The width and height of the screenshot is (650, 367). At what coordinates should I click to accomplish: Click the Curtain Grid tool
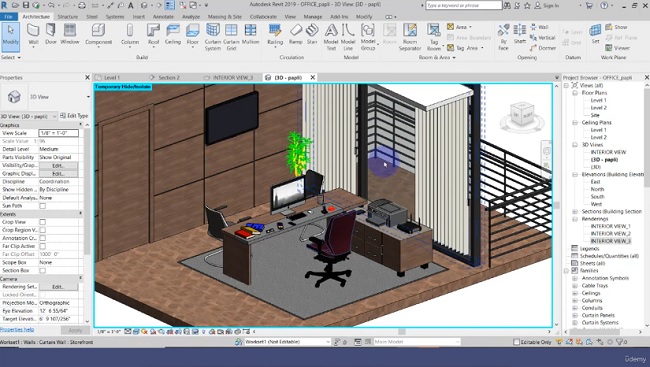[231, 37]
